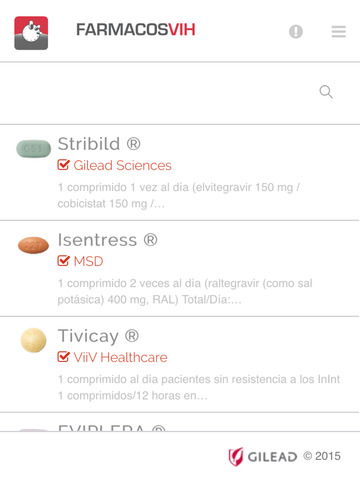360x480 pixels.
Task: Toggle the Gilead Sciences checkbox
Action: coord(63,165)
